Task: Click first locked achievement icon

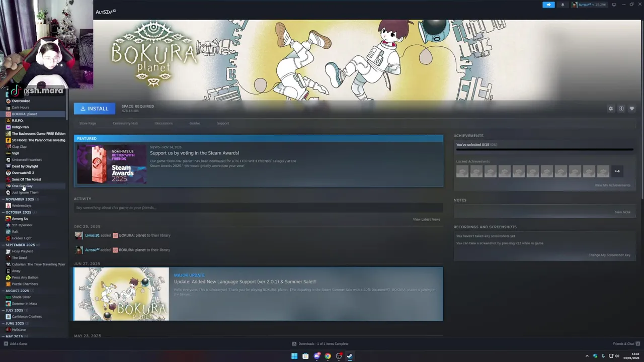Action: [x=462, y=171]
